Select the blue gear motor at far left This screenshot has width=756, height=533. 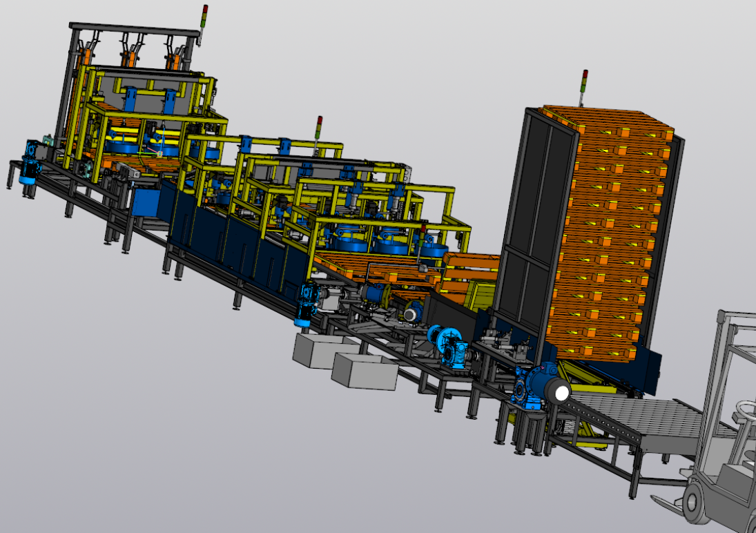[x=29, y=162]
